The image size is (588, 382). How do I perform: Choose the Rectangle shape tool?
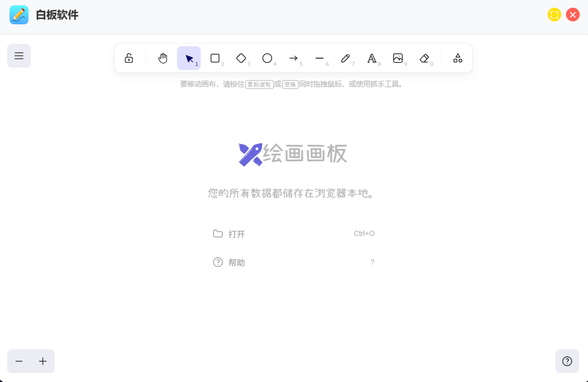point(215,58)
